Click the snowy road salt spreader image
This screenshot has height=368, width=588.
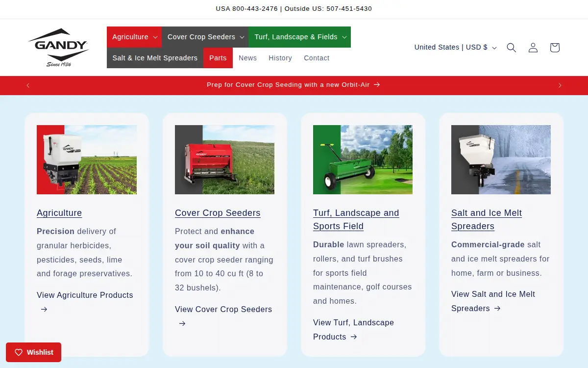point(501,159)
